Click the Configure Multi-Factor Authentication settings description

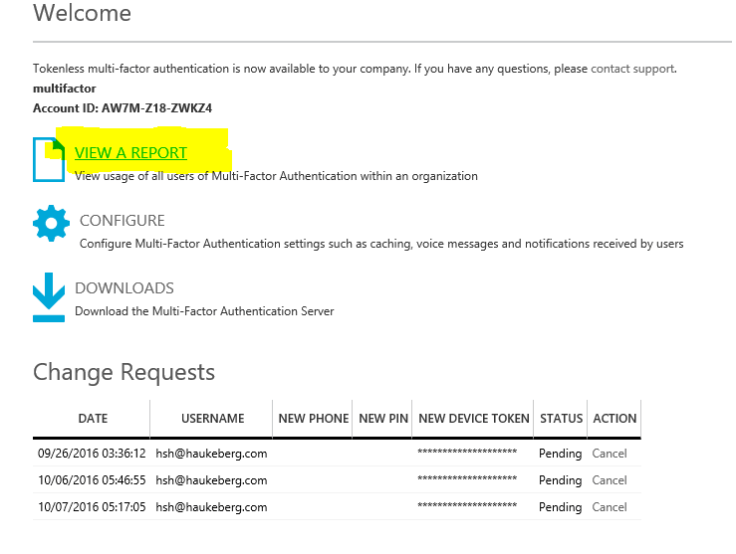pos(381,244)
